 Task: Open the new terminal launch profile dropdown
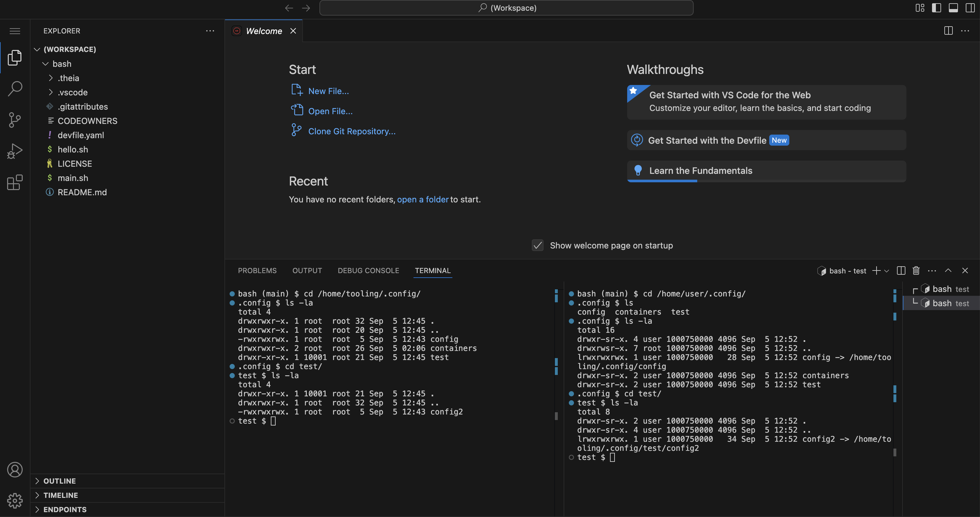click(x=887, y=271)
